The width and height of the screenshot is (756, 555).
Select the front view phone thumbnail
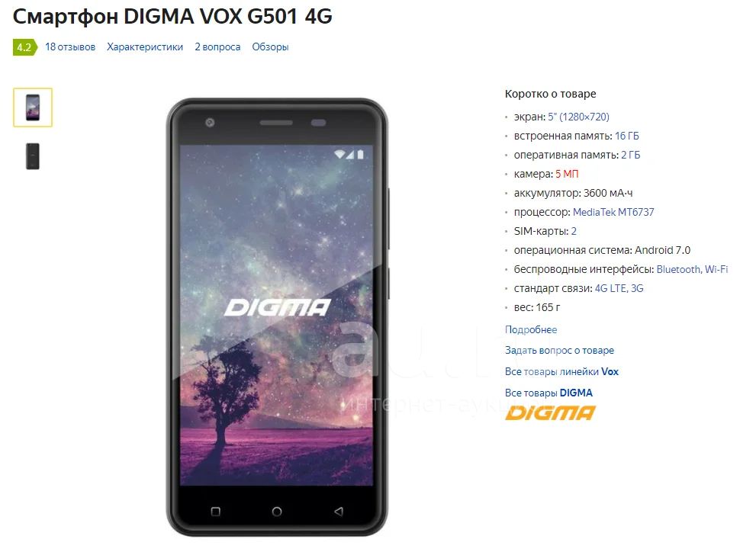(x=33, y=107)
